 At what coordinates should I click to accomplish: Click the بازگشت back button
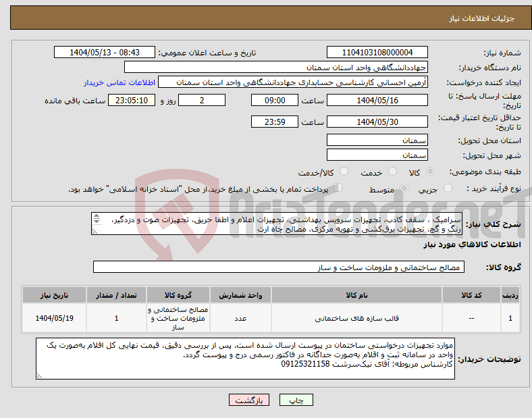tap(249, 400)
